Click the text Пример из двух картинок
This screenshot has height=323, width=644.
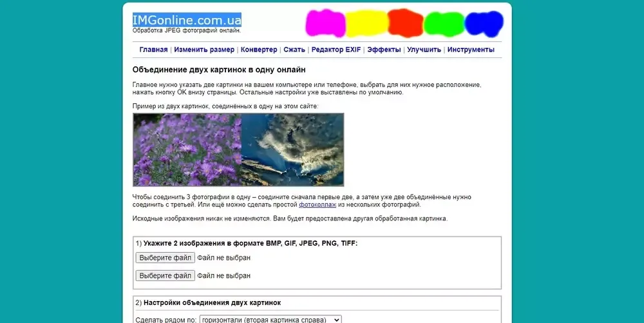click(171, 106)
